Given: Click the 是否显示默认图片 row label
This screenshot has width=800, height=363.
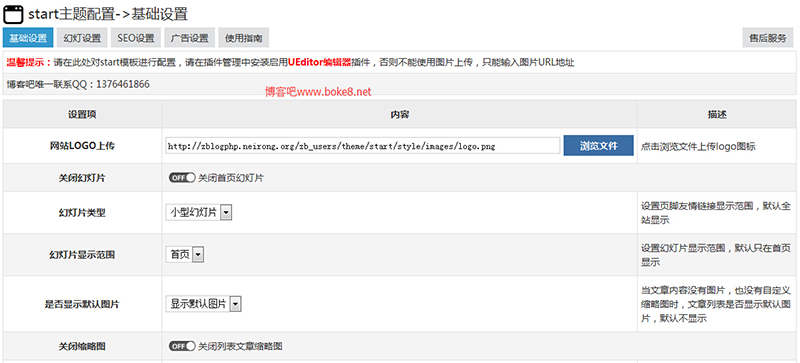Looking at the screenshot, I should coord(82,304).
